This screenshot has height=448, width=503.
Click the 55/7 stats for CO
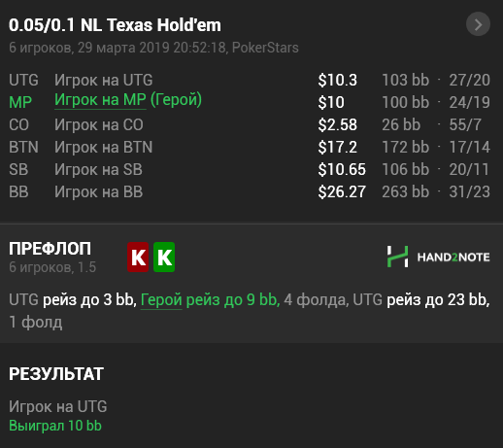point(465,124)
